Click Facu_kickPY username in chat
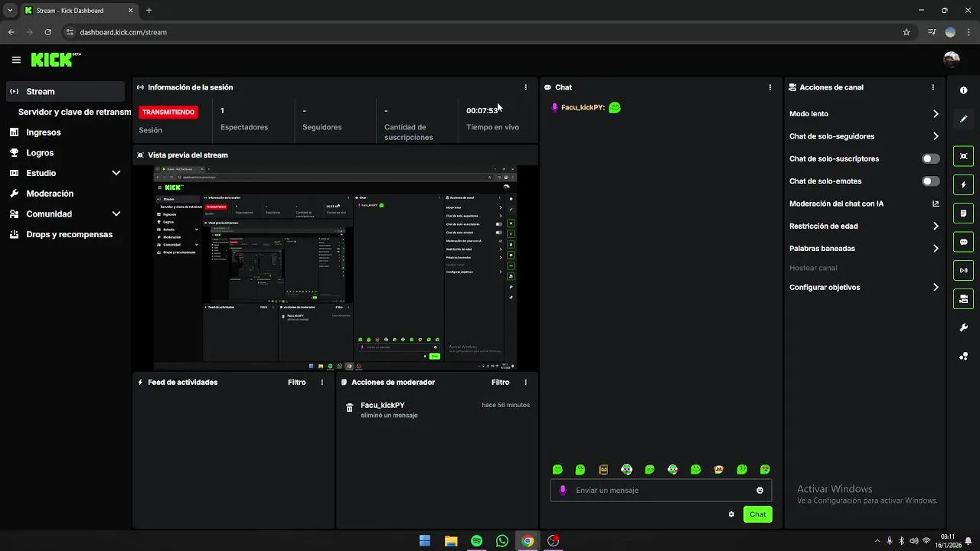This screenshot has width=980, height=551. [x=583, y=107]
